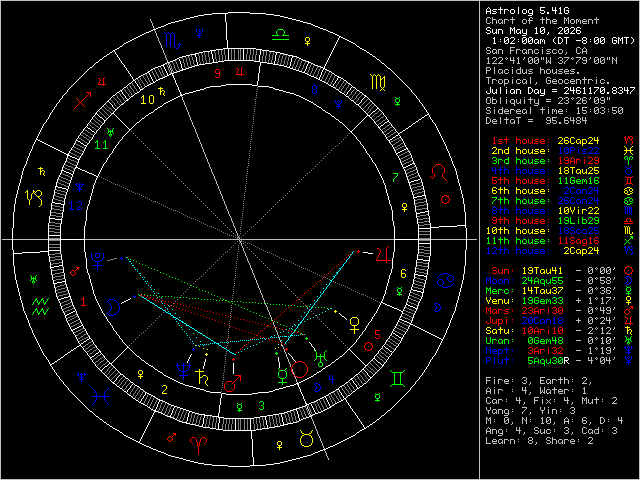
Task: Select house number 4 in the wheel
Action: tap(331, 380)
